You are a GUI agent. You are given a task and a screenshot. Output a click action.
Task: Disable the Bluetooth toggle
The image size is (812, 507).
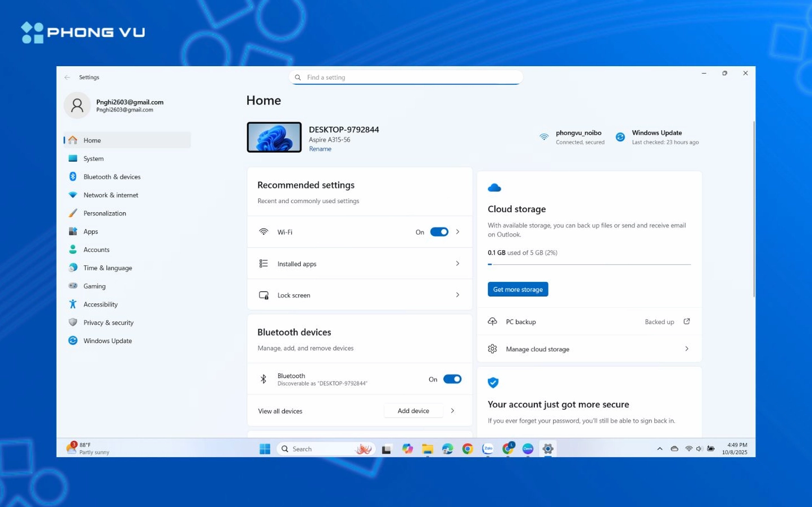point(452,379)
